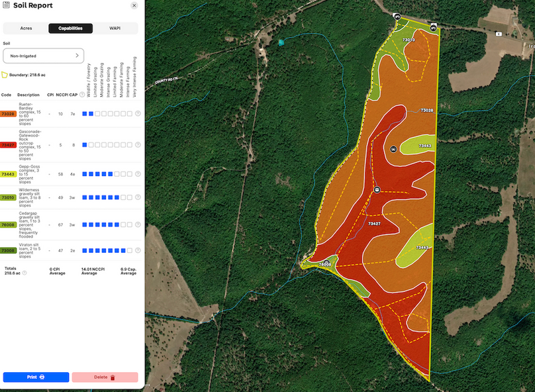Screen dimensions: 535x392
Task: Click the info icon next to Totals acreage
Action: pos(24,273)
